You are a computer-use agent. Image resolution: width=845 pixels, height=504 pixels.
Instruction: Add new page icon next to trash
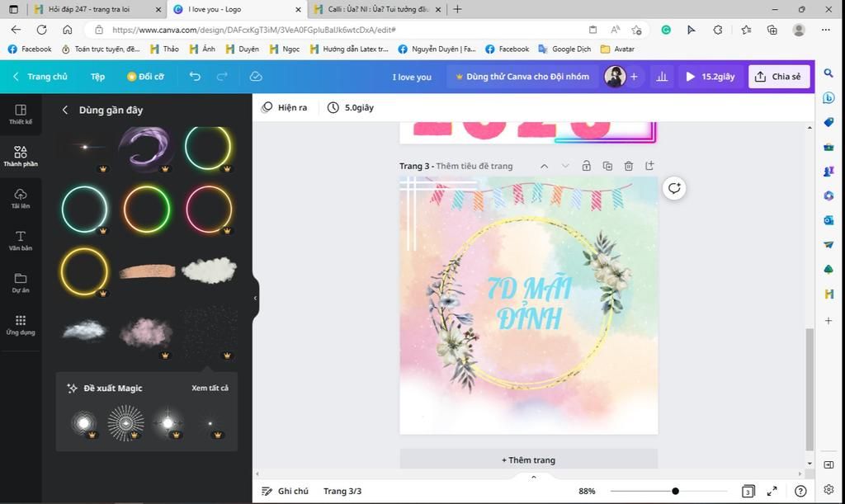649,166
